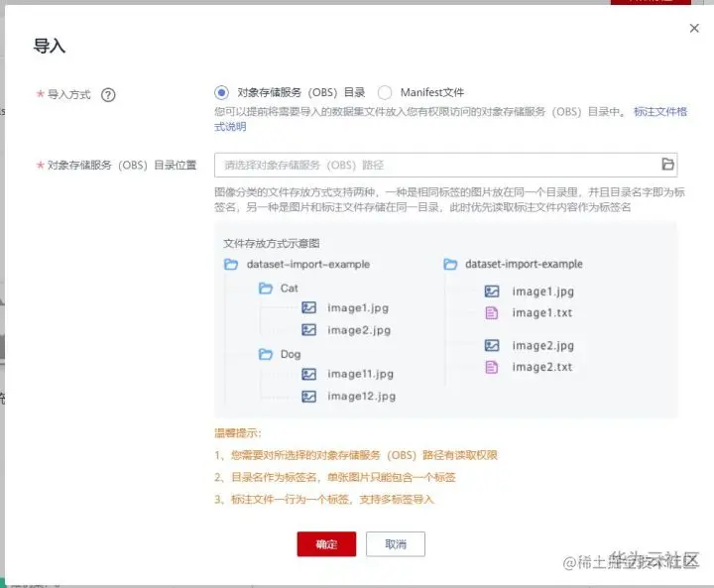Click the 确定 button
Screen dimensions: 714x588
pyautogui.click(x=326, y=543)
